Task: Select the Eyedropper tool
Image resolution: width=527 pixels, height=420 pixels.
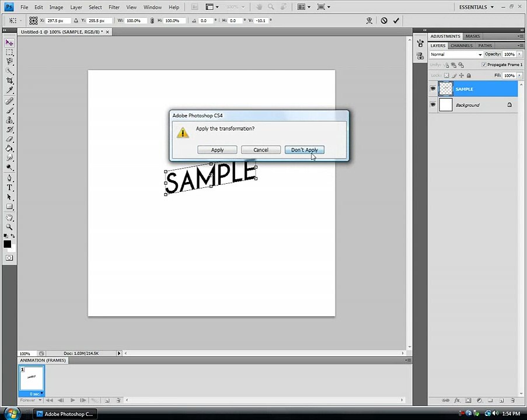Action: coord(9,90)
